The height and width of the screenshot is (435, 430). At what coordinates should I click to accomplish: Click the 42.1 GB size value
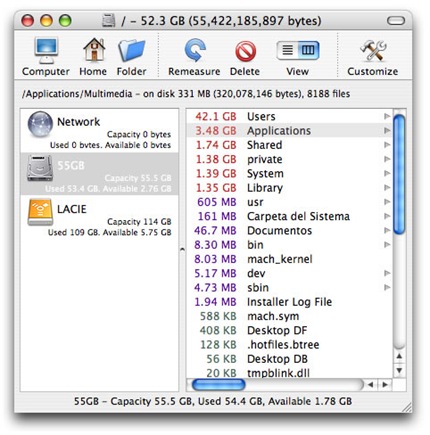216,116
